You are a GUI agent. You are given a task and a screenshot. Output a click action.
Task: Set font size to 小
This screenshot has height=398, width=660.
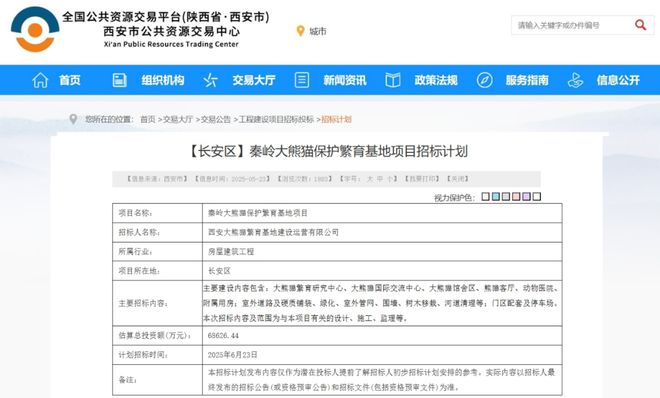(390, 179)
